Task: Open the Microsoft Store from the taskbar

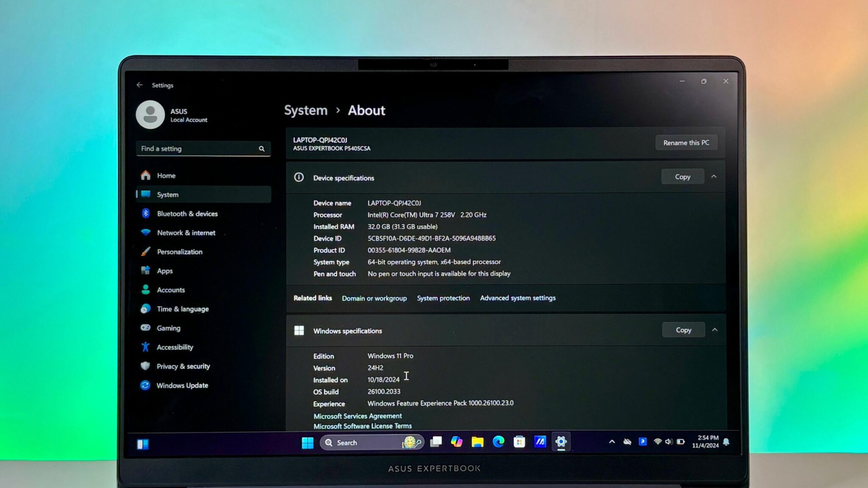Action: (x=519, y=442)
